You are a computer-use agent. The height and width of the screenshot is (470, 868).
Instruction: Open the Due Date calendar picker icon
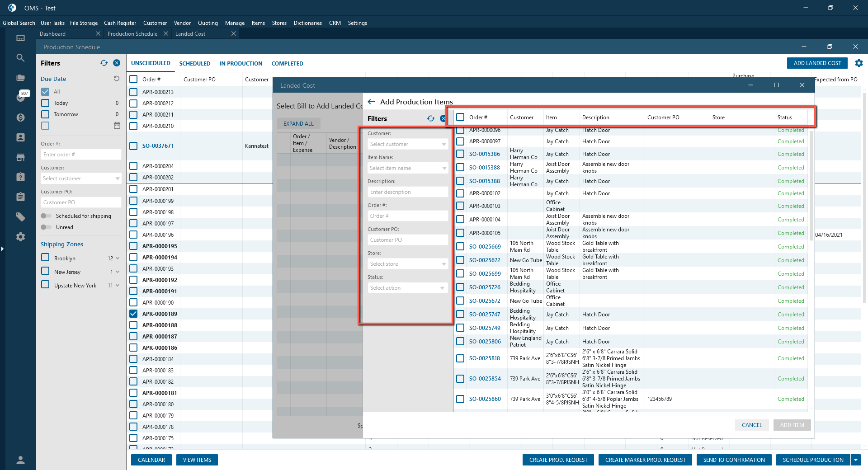pyautogui.click(x=117, y=126)
